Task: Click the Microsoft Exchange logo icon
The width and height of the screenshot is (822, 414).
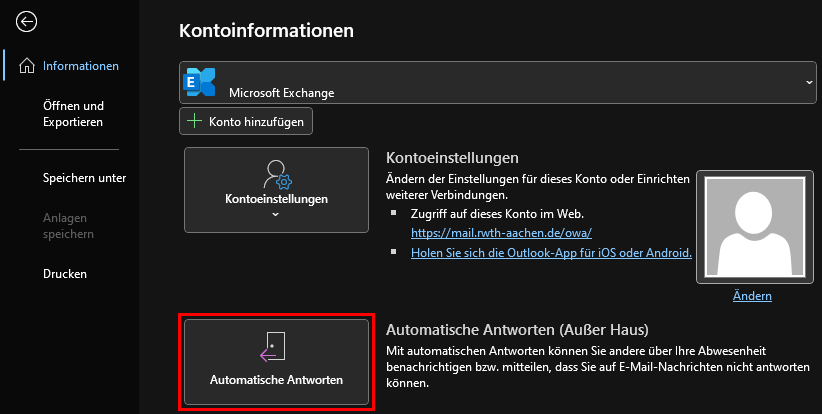Action: click(201, 82)
